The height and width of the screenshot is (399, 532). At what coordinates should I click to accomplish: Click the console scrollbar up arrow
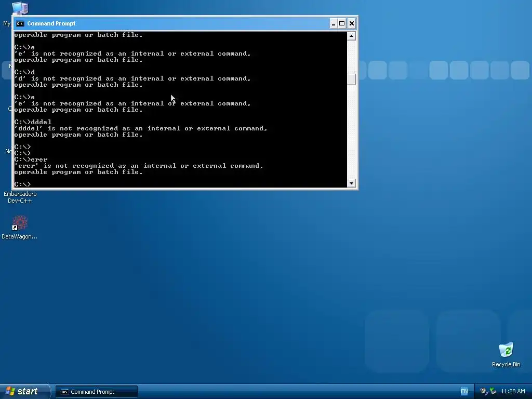(352, 36)
